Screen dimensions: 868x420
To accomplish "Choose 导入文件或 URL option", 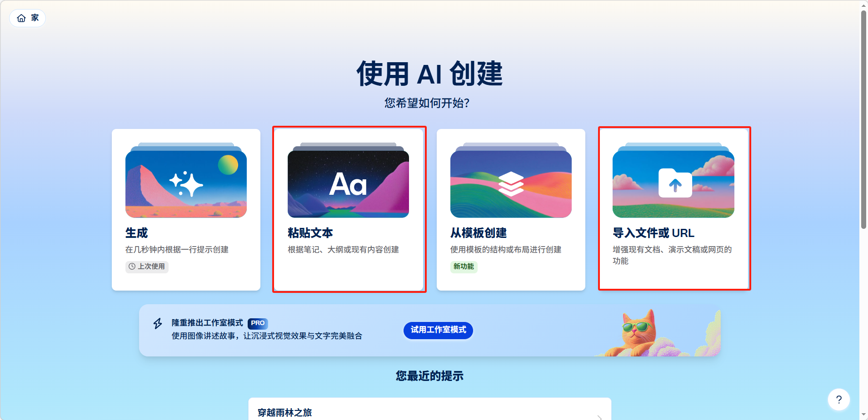I will (674, 209).
